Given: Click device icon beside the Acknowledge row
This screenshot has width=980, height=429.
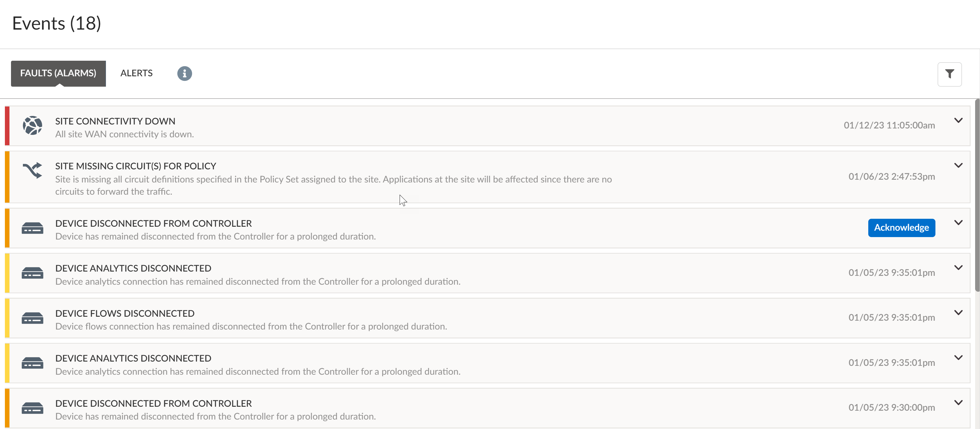Looking at the screenshot, I should (32, 228).
